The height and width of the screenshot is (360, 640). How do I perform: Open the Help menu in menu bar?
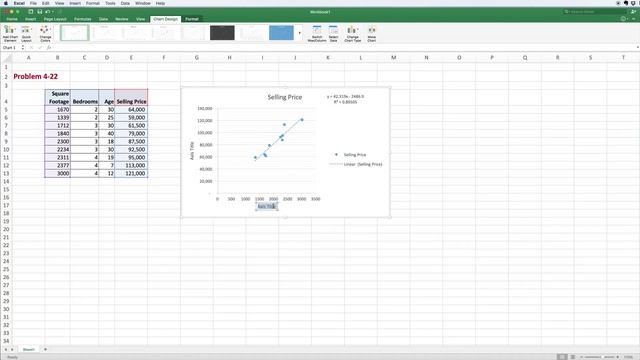pos(160,3)
